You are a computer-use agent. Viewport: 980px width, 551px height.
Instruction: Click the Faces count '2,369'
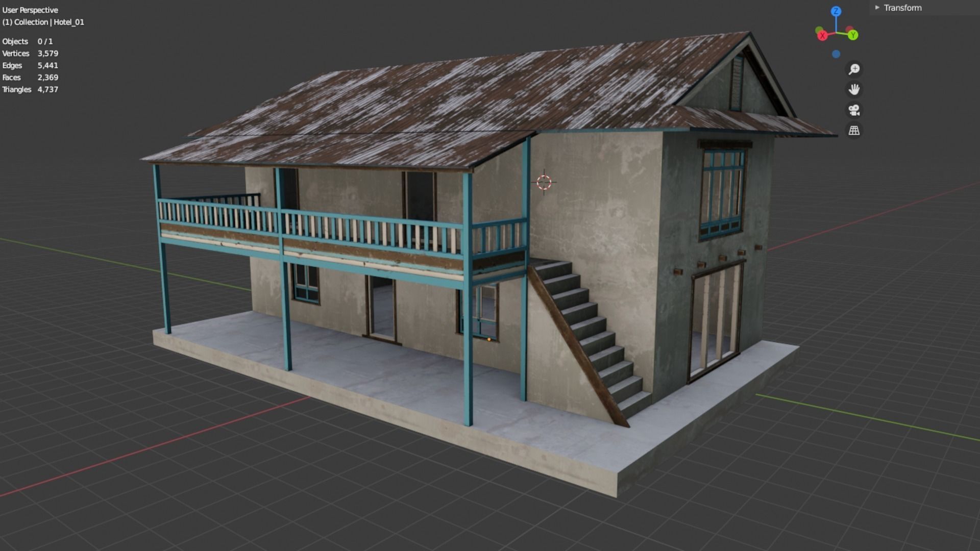tap(48, 78)
